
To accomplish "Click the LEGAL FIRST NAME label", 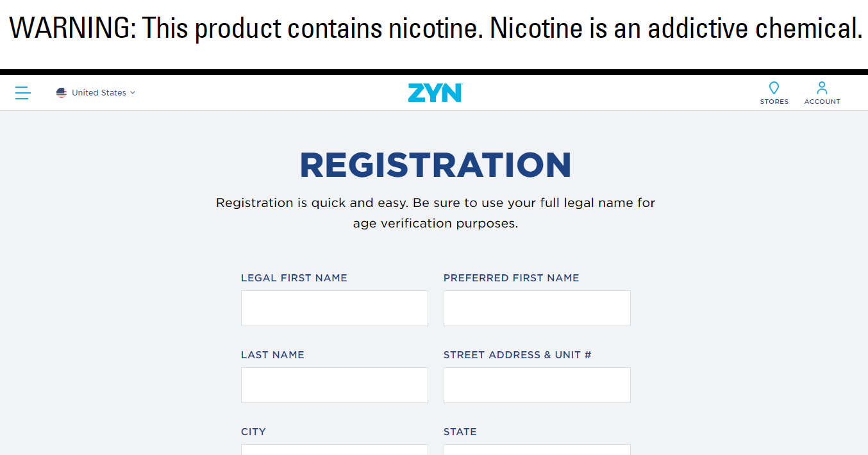I will [x=294, y=278].
